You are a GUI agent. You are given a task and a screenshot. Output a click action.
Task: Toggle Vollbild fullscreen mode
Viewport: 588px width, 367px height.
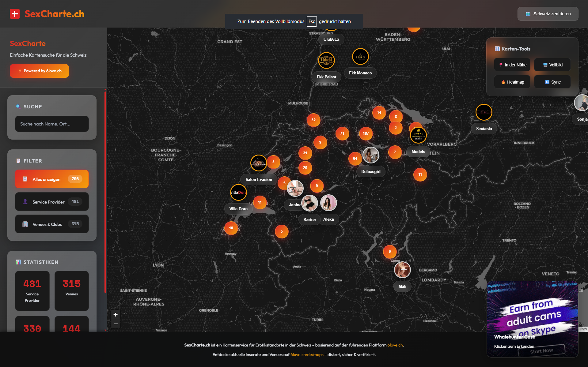click(x=552, y=65)
